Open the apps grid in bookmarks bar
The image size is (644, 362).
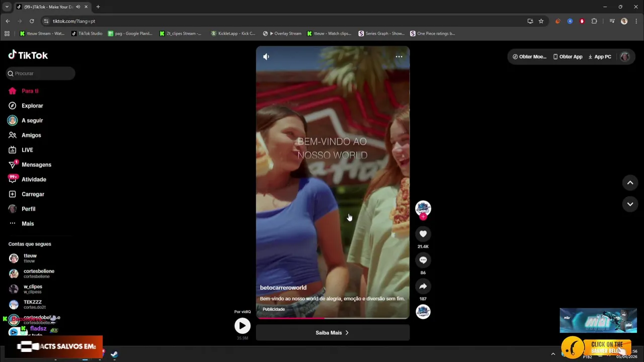(x=7, y=34)
